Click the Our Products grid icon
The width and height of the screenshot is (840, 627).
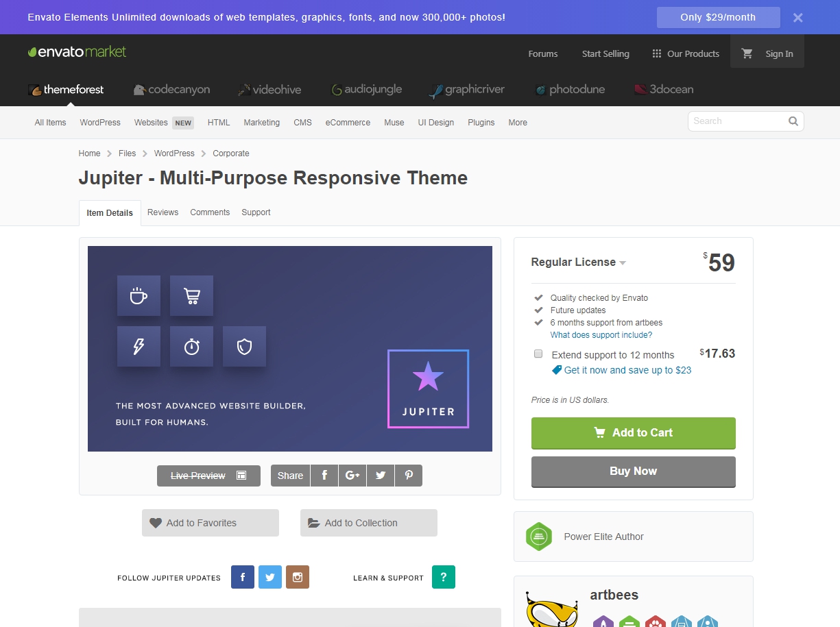[x=657, y=53]
